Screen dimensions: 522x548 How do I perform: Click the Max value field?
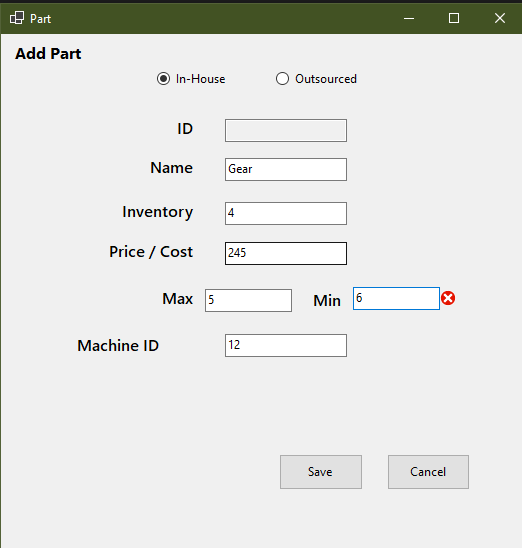coord(248,300)
